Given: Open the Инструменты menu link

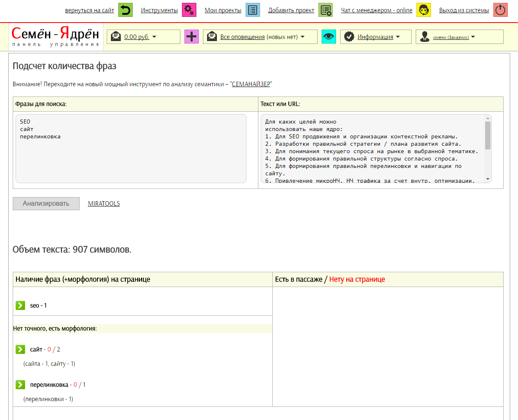Looking at the screenshot, I should tap(159, 10).
